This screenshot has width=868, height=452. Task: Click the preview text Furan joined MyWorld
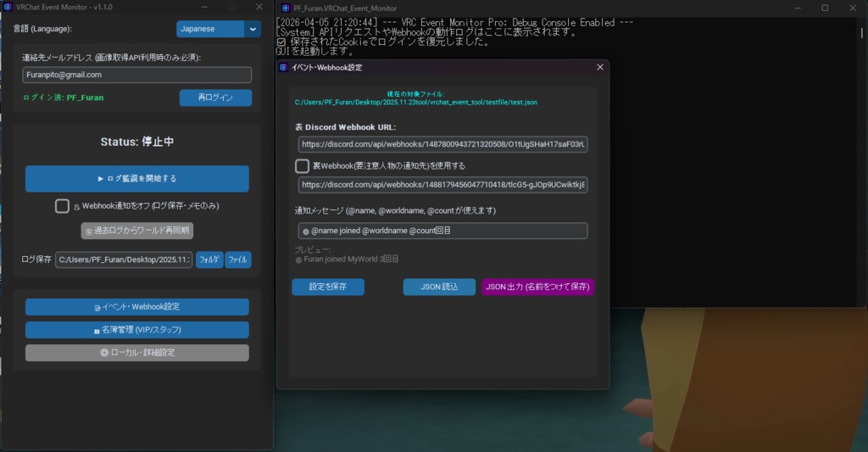[x=347, y=259]
